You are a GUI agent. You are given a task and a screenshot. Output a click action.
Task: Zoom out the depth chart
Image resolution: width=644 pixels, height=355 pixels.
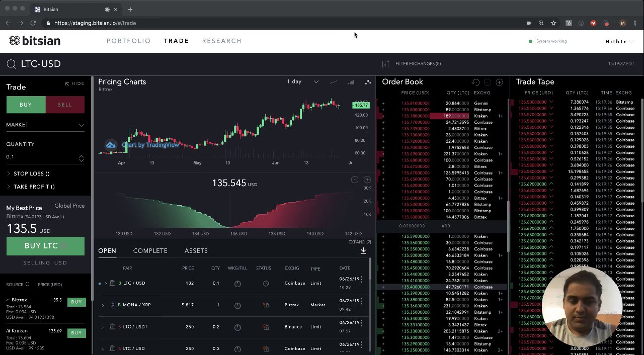pyautogui.click(x=355, y=180)
